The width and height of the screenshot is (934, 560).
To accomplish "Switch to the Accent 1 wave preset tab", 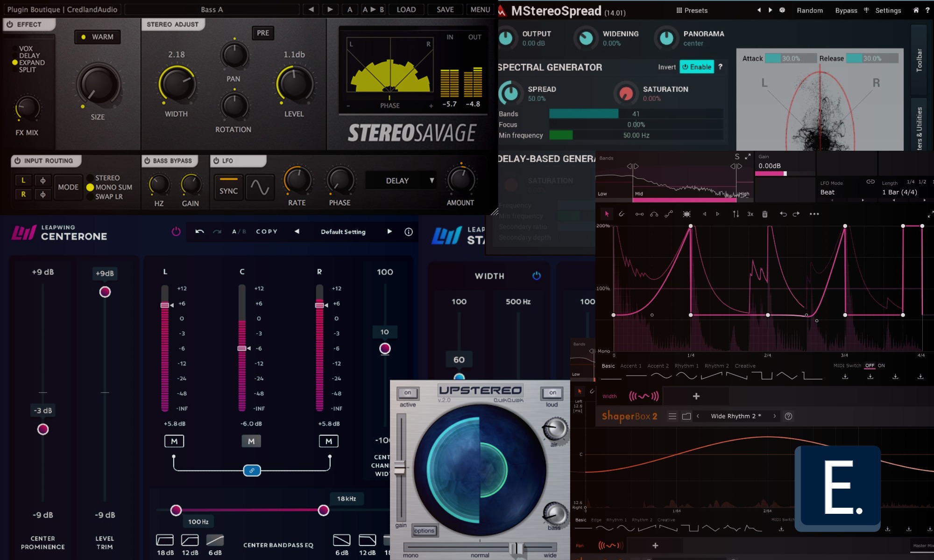I will point(630,366).
